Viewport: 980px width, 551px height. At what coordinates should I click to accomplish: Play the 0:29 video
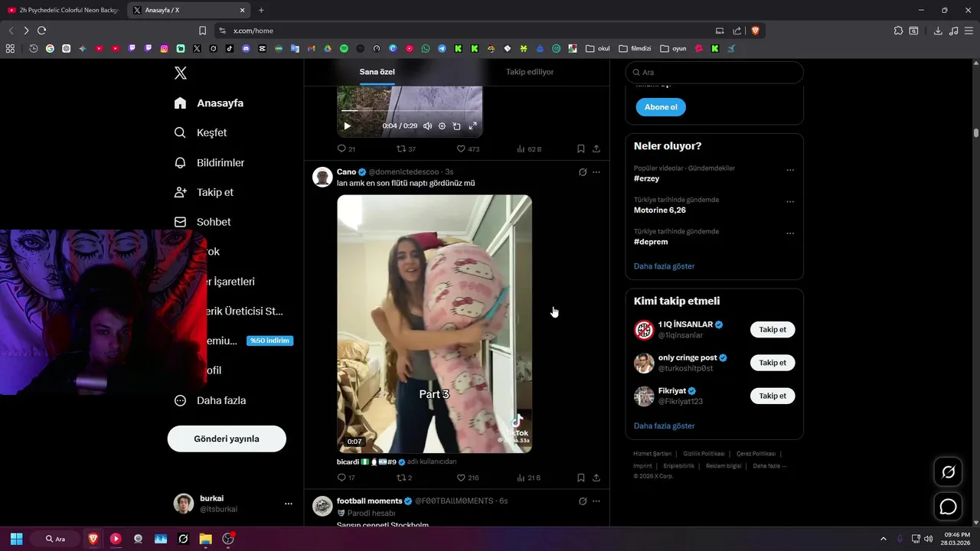347,126
